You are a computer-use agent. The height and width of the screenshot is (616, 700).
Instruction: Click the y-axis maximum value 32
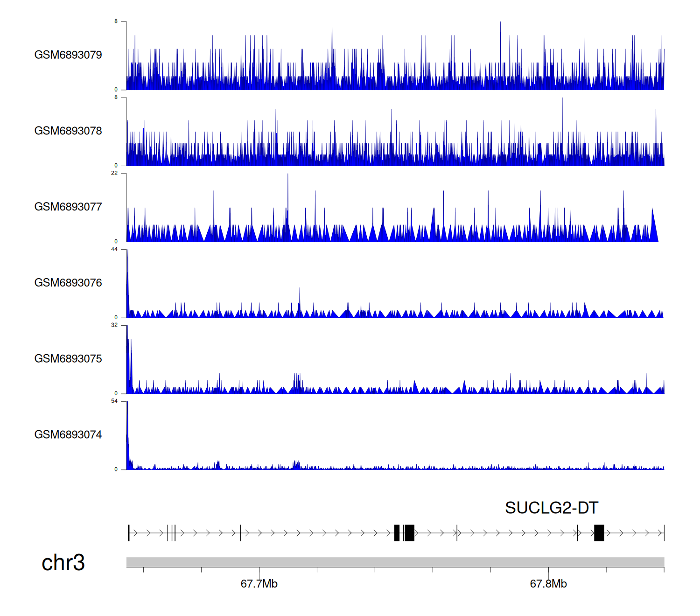[114, 325]
